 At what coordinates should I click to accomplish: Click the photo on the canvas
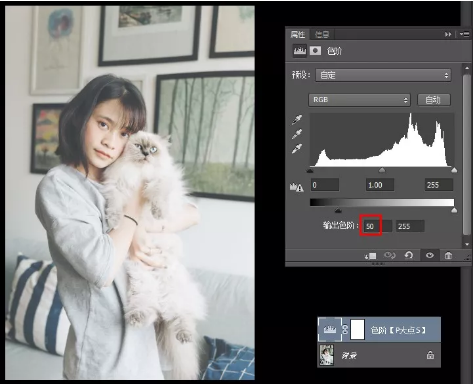tap(130, 192)
